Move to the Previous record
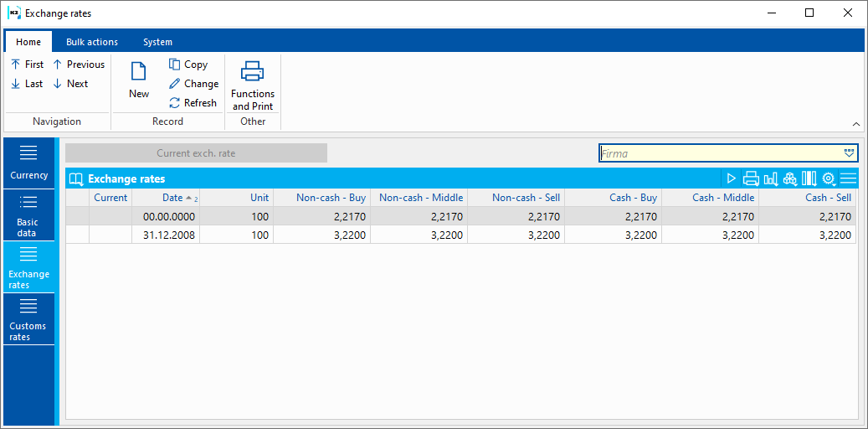868x429 pixels. (79, 65)
